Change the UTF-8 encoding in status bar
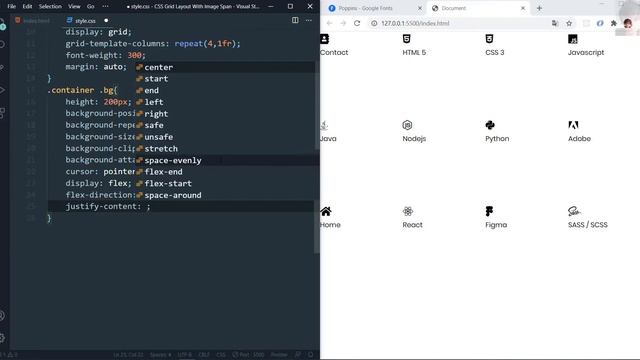This screenshot has height=360, width=640. pyautogui.click(x=185, y=355)
